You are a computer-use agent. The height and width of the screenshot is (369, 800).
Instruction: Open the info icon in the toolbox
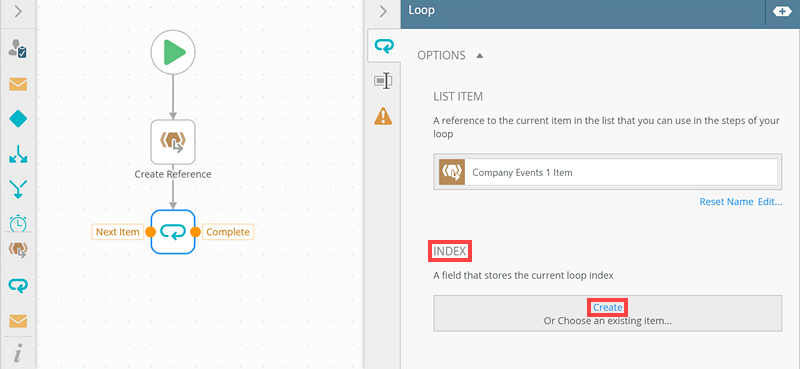point(18,353)
